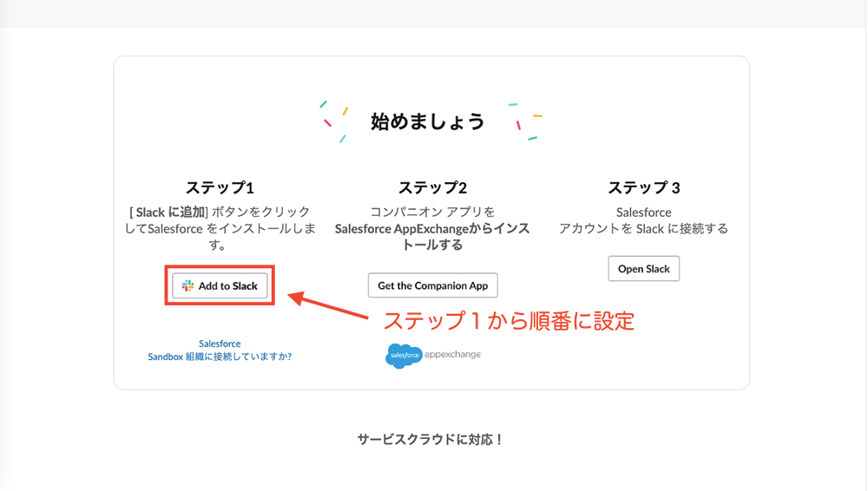The width and height of the screenshot is (868, 491).
Task: Click the red arrow annotation
Action: [x=328, y=306]
